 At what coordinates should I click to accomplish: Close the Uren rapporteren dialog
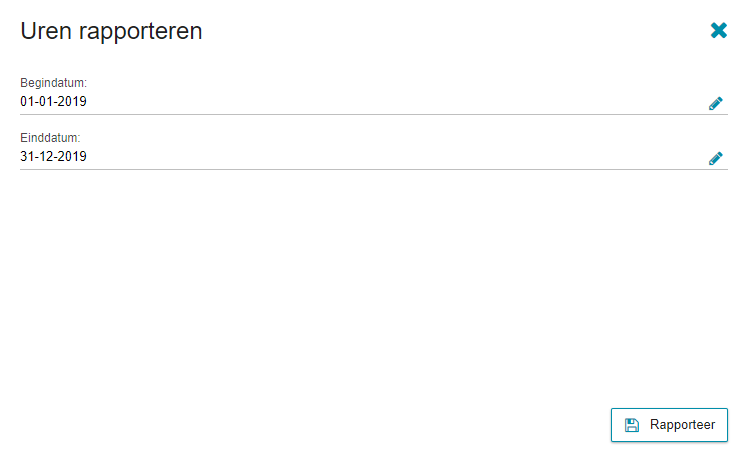718,31
